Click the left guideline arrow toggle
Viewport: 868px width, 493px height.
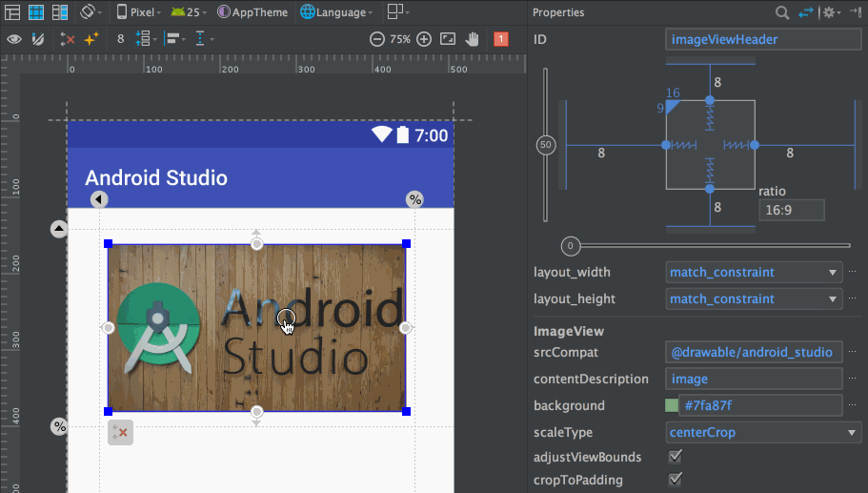click(99, 199)
